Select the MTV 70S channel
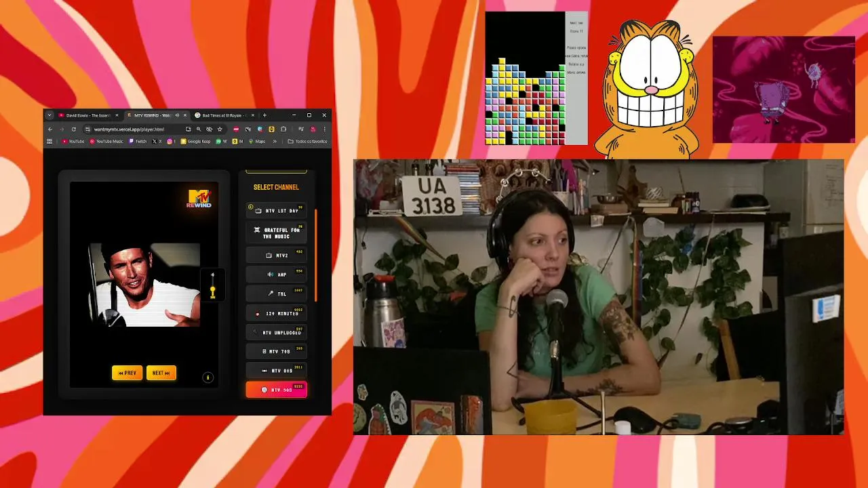This screenshot has width=868, height=488. pyautogui.click(x=276, y=351)
